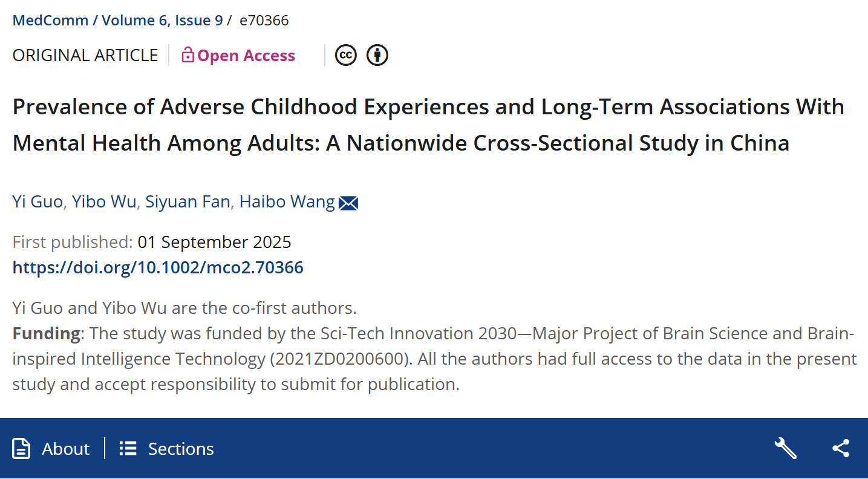Viewport: 868px width, 479px height.
Task: Click the About document icon
Action: click(x=21, y=449)
